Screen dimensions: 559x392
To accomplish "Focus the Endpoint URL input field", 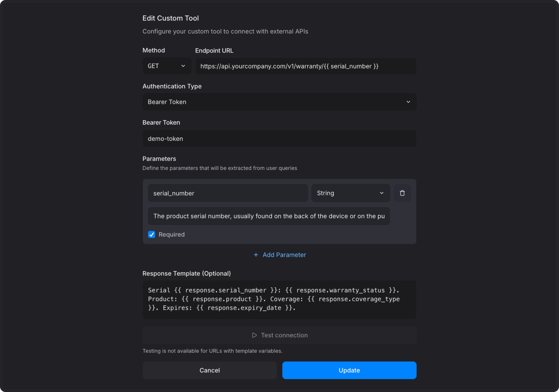I will pos(306,66).
